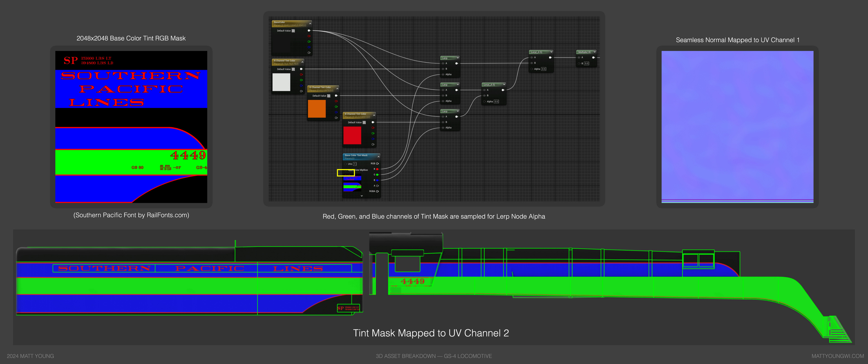The height and width of the screenshot is (364, 868).
Task: Collapse the R Channel Tint Color node
Action: (x=302, y=62)
